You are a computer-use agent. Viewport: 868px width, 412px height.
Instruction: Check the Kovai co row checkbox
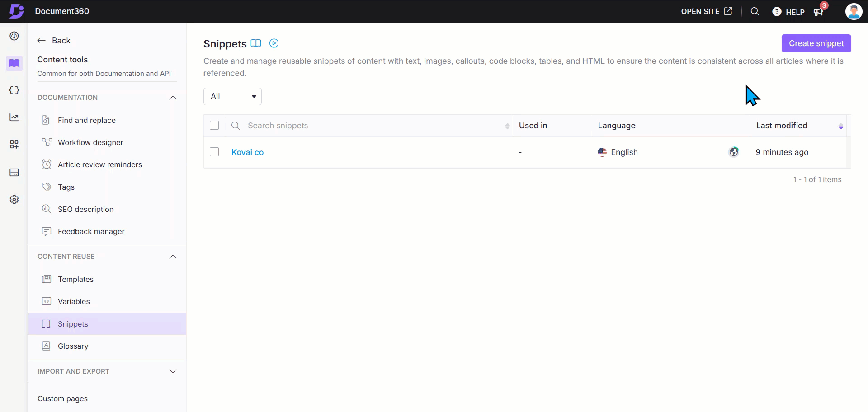[x=214, y=152]
